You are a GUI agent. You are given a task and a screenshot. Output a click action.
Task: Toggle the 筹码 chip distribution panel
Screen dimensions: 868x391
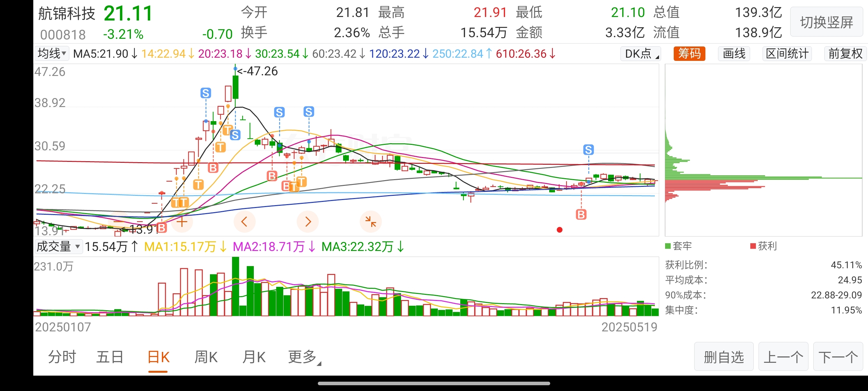tap(689, 54)
